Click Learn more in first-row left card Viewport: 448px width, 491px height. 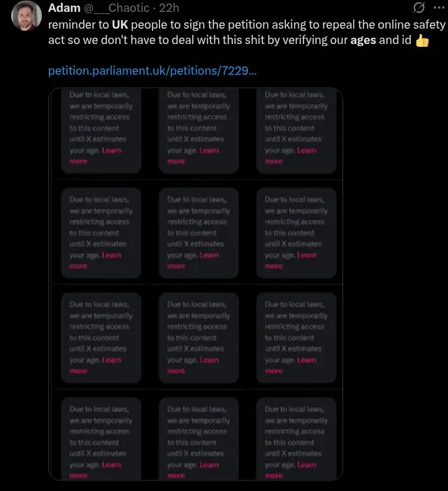[112, 150]
